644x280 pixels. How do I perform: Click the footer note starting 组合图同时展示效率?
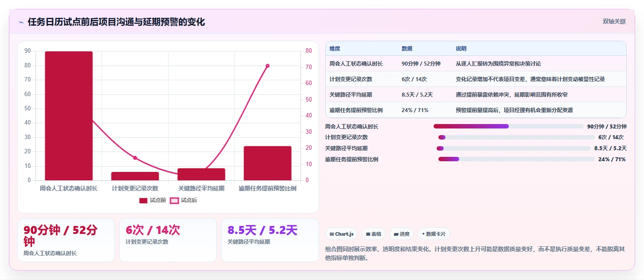click(475, 253)
